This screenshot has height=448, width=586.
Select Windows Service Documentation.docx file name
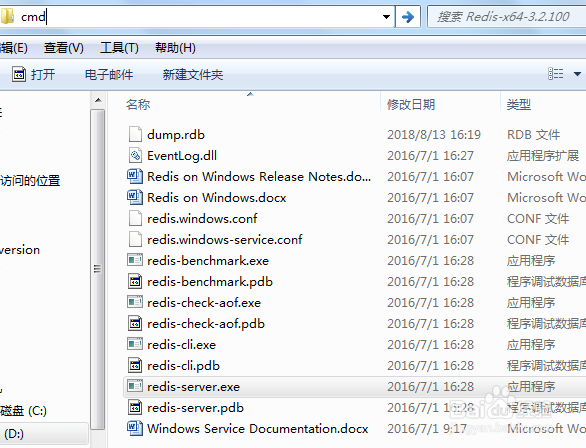(257, 428)
